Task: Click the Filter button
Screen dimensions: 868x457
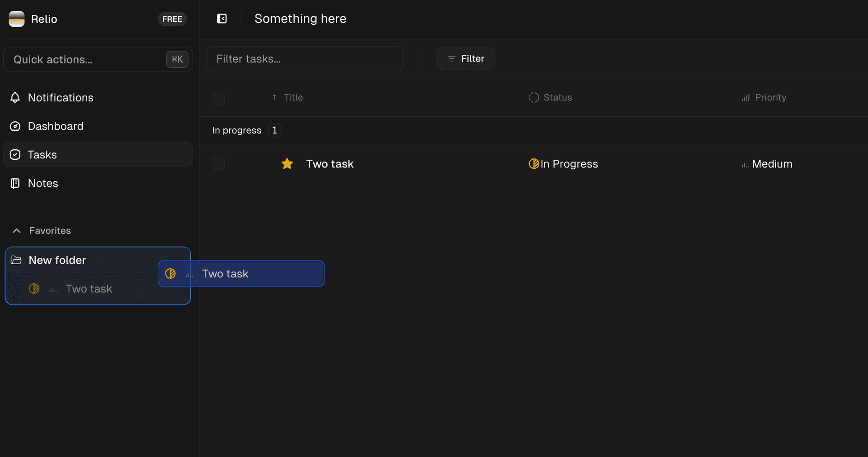Action: tap(465, 58)
